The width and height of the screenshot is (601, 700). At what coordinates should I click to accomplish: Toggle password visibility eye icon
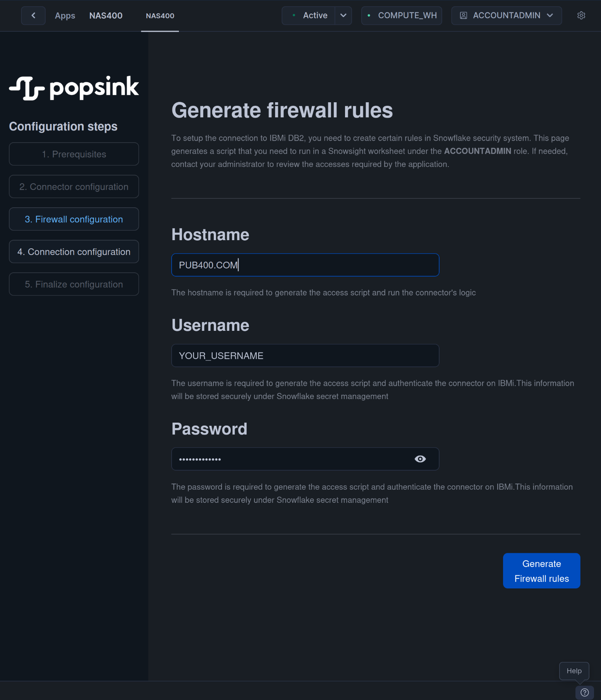[420, 459]
